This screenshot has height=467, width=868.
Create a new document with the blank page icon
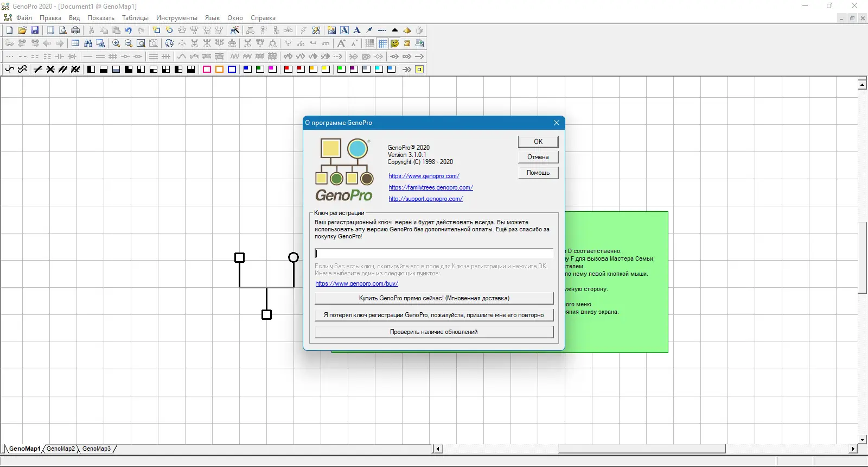(10, 30)
